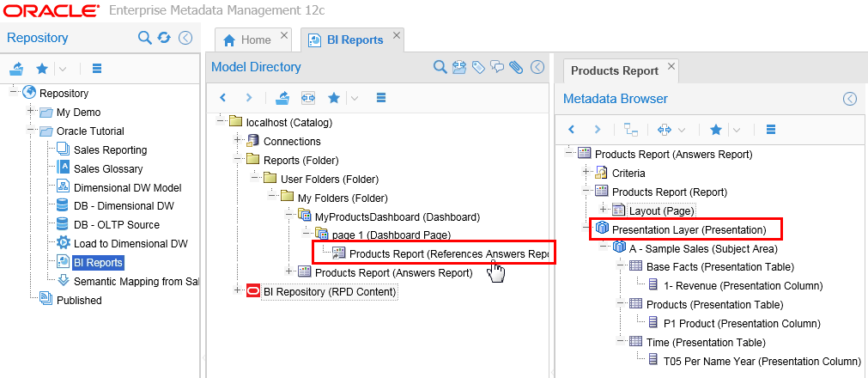The width and height of the screenshot is (868, 378).
Task: Open the Model Directory toolbar menu
Action: click(x=380, y=98)
